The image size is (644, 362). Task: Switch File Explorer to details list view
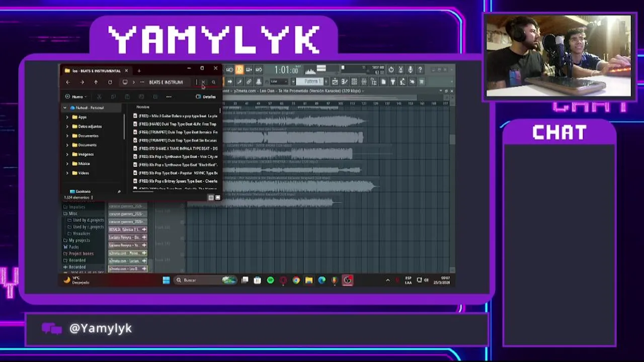tap(211, 198)
